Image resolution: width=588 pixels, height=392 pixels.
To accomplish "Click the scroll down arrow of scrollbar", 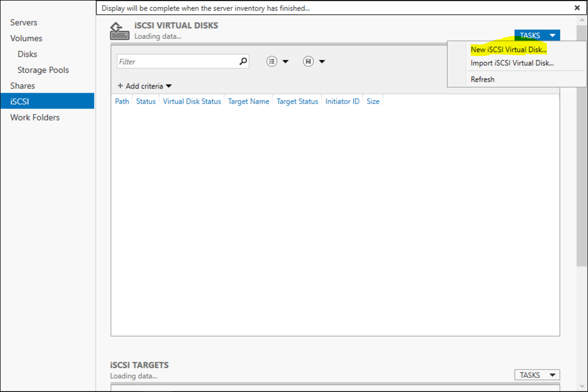I will coord(582,386).
